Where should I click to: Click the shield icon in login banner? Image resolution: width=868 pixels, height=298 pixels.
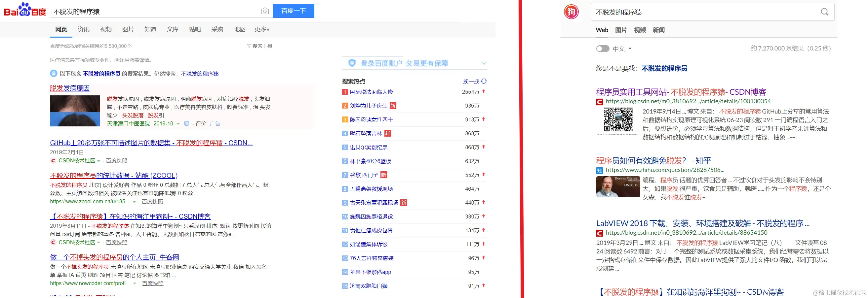(x=352, y=63)
